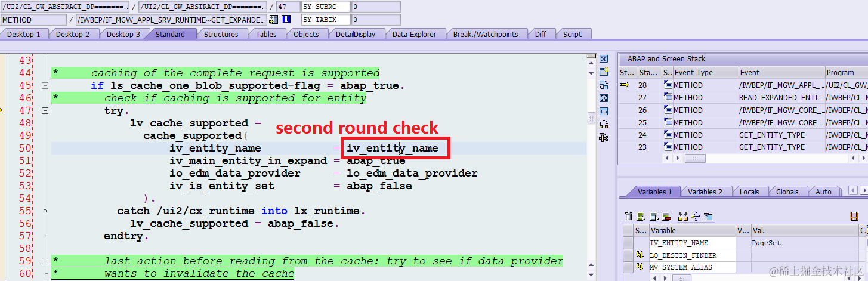868x281 pixels.
Task: Collapse the try block at line 47
Action: click(x=45, y=110)
